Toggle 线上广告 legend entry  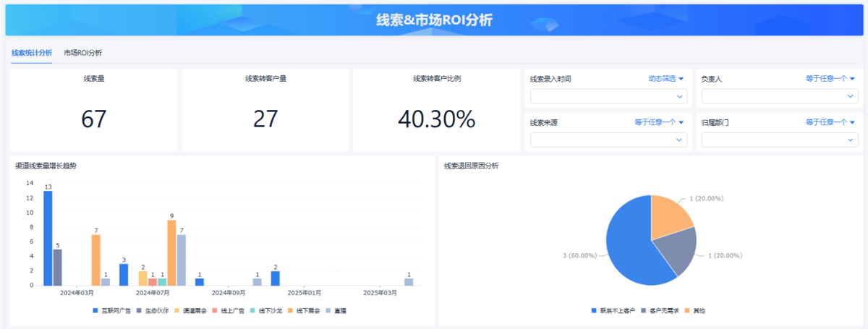click(x=231, y=310)
